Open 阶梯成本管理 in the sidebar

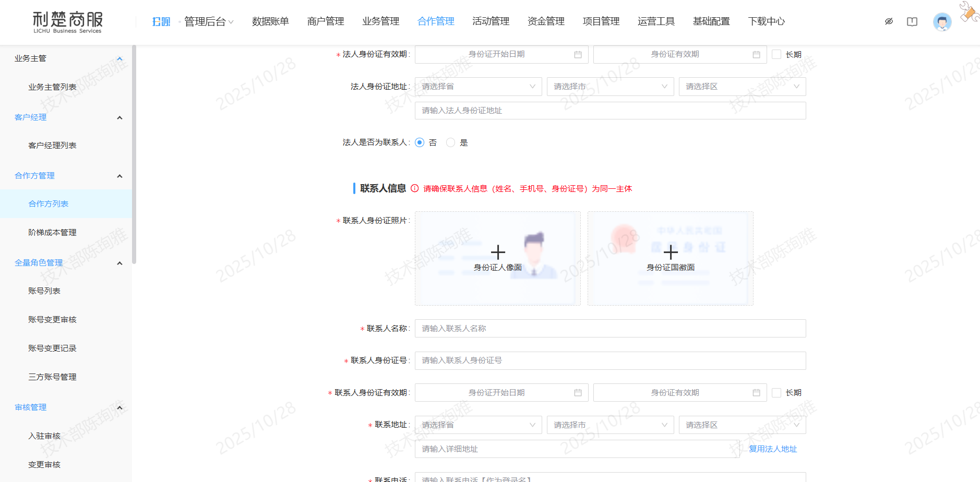tap(52, 233)
